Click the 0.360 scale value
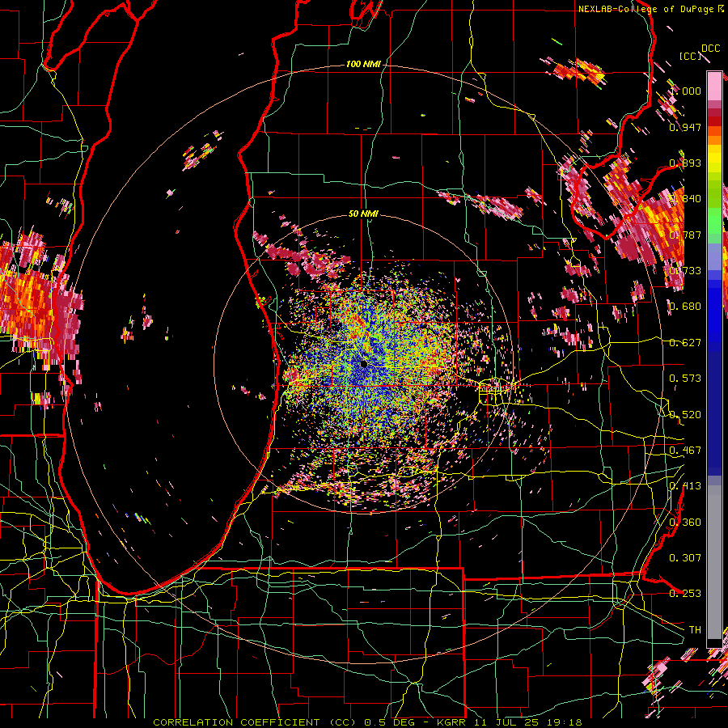This screenshot has width=728, height=728. click(x=685, y=523)
